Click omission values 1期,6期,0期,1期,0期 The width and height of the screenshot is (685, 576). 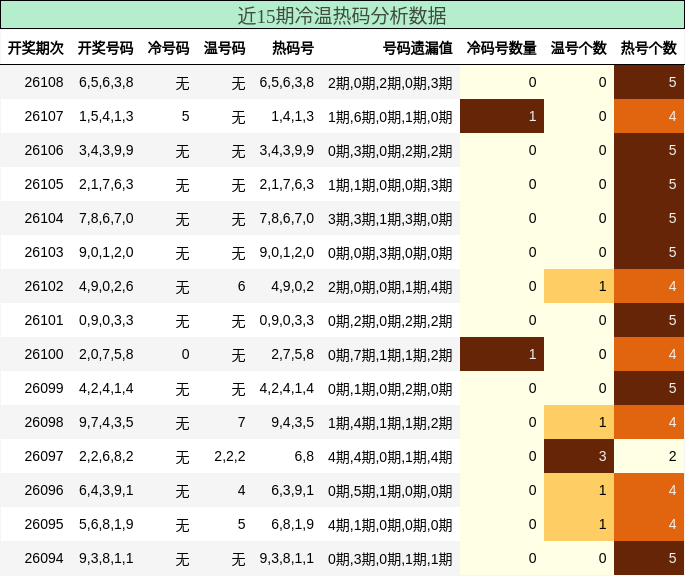pyautogui.click(x=390, y=117)
